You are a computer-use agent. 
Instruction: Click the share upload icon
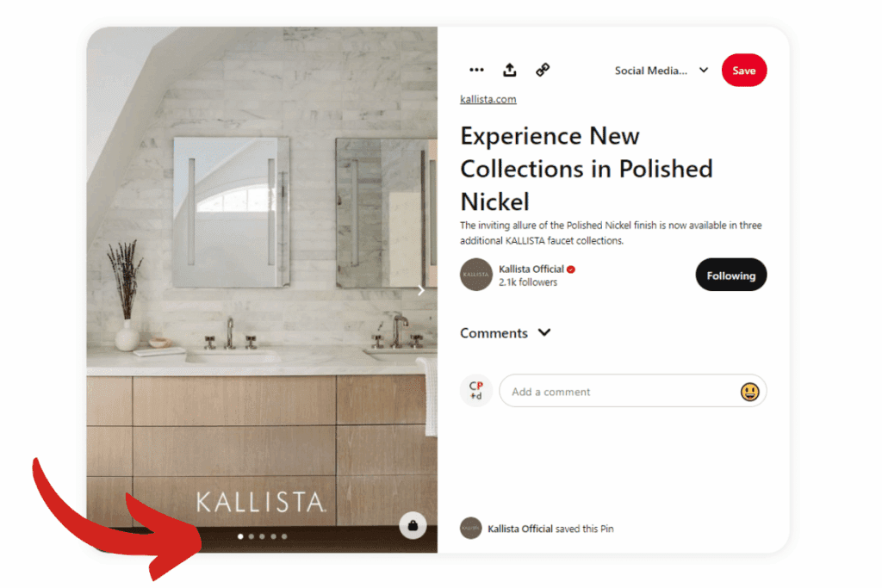tap(510, 70)
